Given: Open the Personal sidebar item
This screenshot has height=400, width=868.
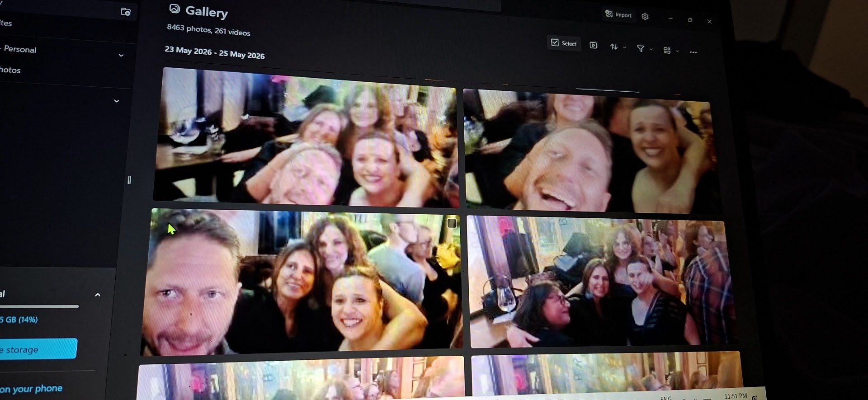Looking at the screenshot, I should 19,49.
